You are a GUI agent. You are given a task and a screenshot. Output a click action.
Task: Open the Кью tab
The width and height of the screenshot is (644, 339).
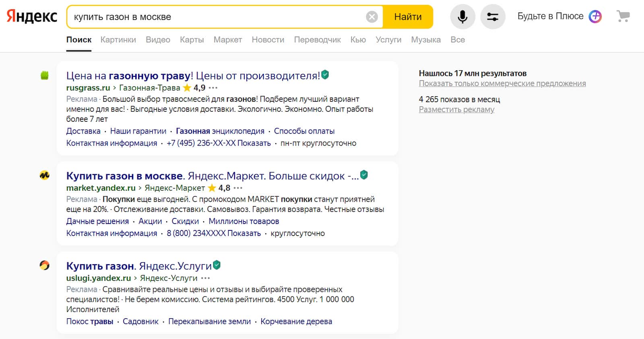pos(358,40)
